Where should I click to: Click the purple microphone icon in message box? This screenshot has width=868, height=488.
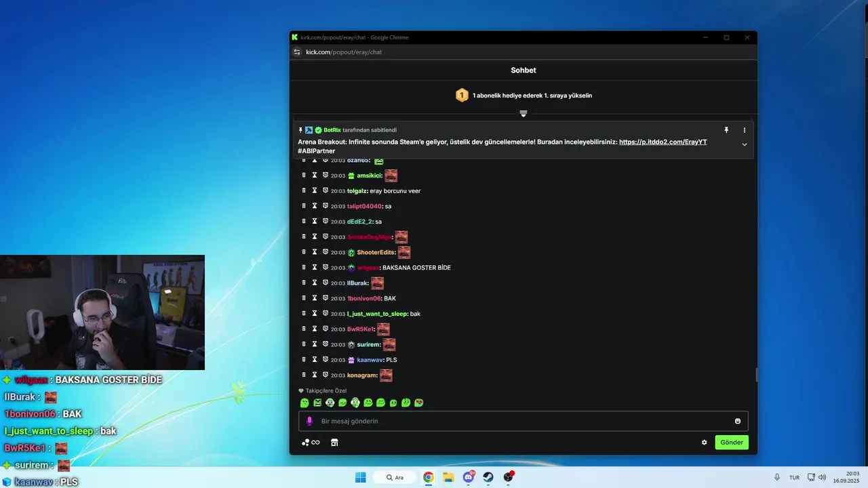(310, 421)
